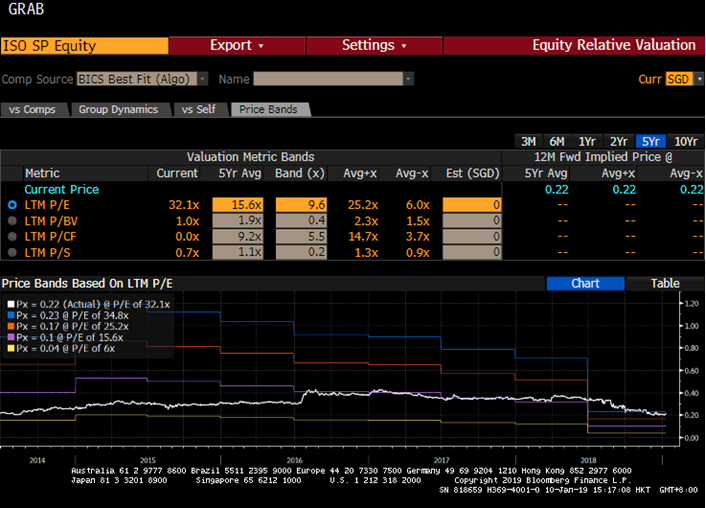Click the orange P/E 25.2x legend swatch
The height and width of the screenshot is (508, 706).
(x=11, y=326)
